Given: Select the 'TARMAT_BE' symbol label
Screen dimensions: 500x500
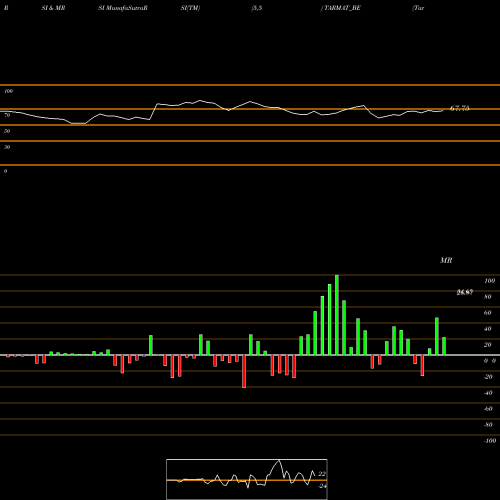Looking at the screenshot, I should click(342, 8).
